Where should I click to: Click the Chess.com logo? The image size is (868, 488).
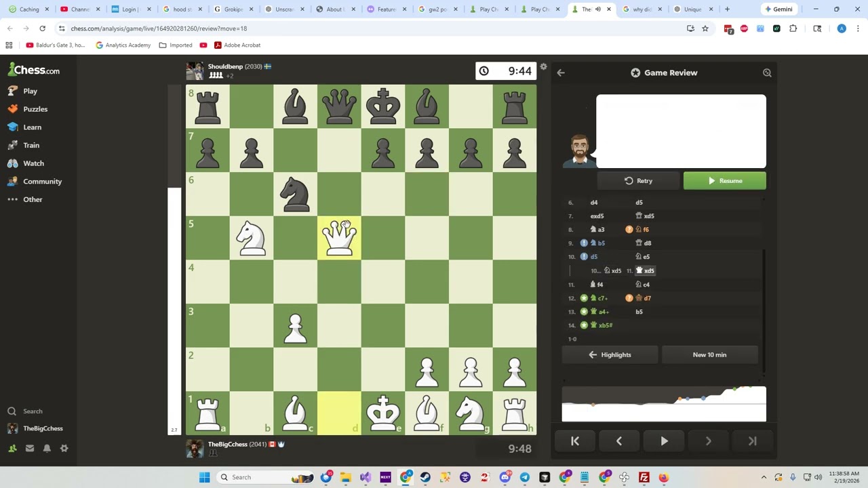tap(34, 70)
